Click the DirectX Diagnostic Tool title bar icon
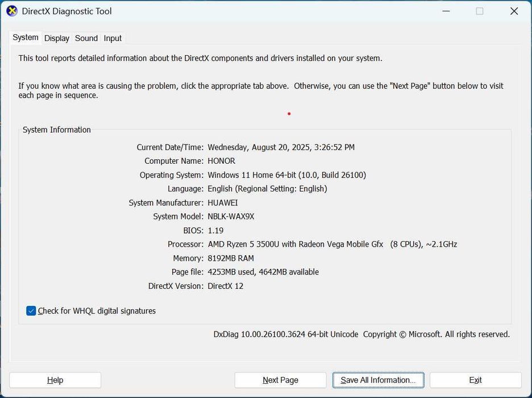This screenshot has height=398, width=532. 11,11
